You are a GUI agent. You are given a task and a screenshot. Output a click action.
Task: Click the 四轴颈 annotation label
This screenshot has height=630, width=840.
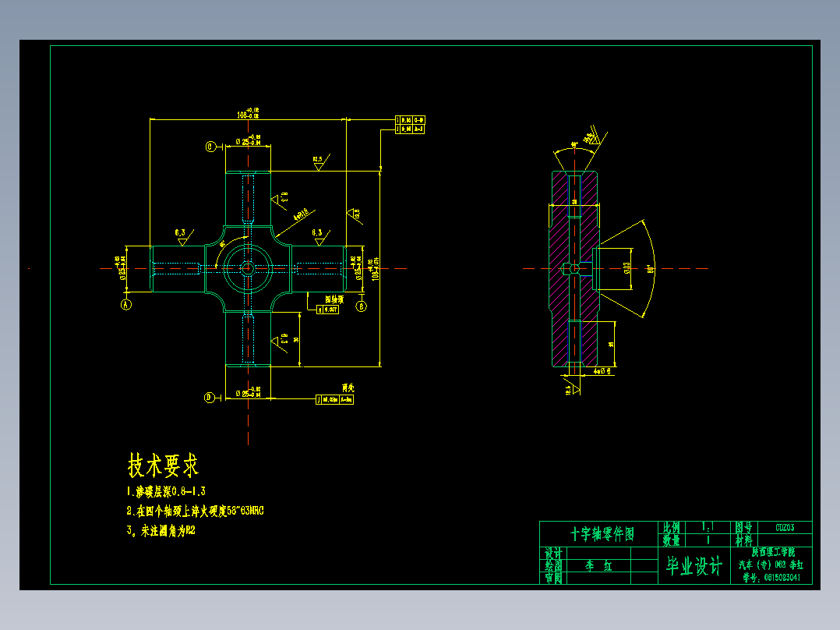pos(334,299)
